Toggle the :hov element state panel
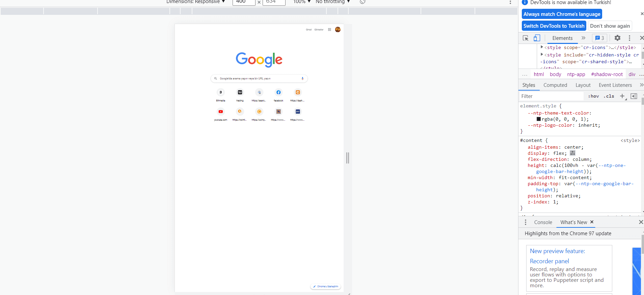Screen dimensions: 644x295 tap(593, 96)
